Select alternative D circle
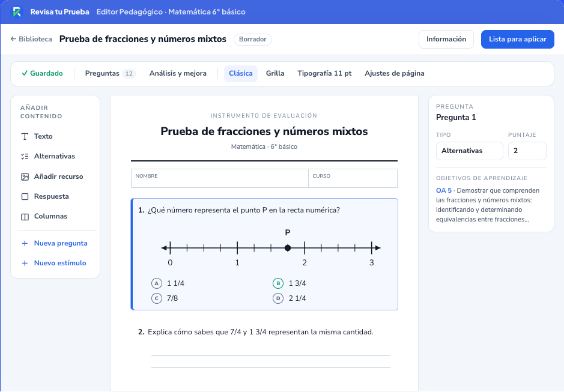Image resolution: width=564 pixels, height=392 pixels. coord(278,298)
